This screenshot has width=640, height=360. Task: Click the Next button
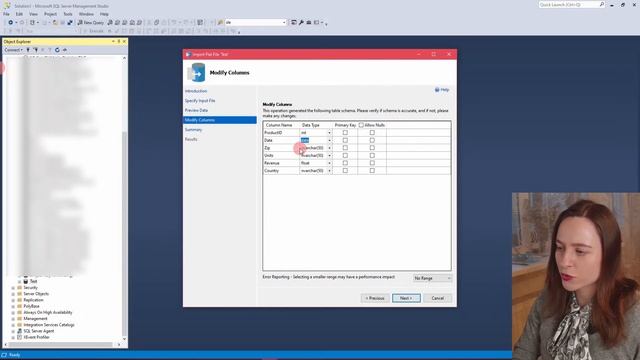[406, 298]
